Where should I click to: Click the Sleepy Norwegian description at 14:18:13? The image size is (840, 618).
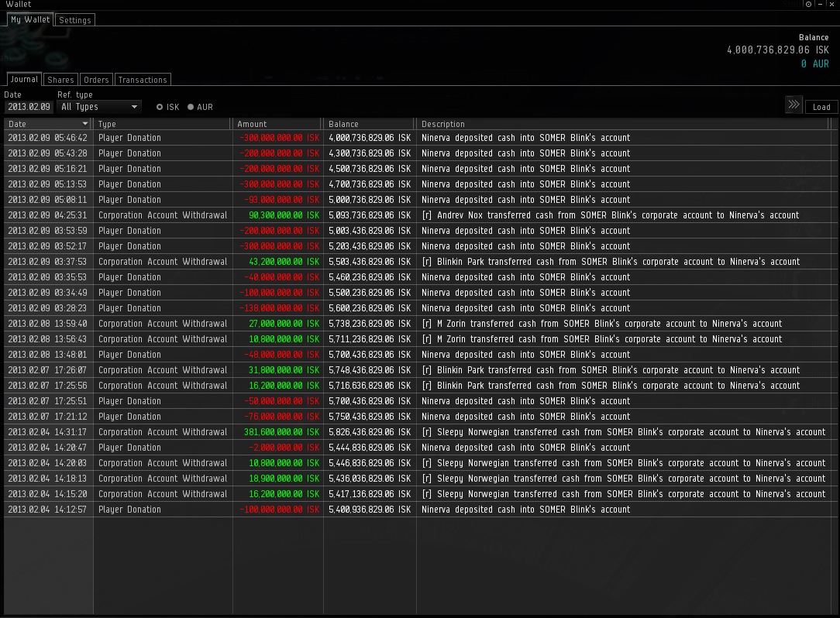[624, 479]
